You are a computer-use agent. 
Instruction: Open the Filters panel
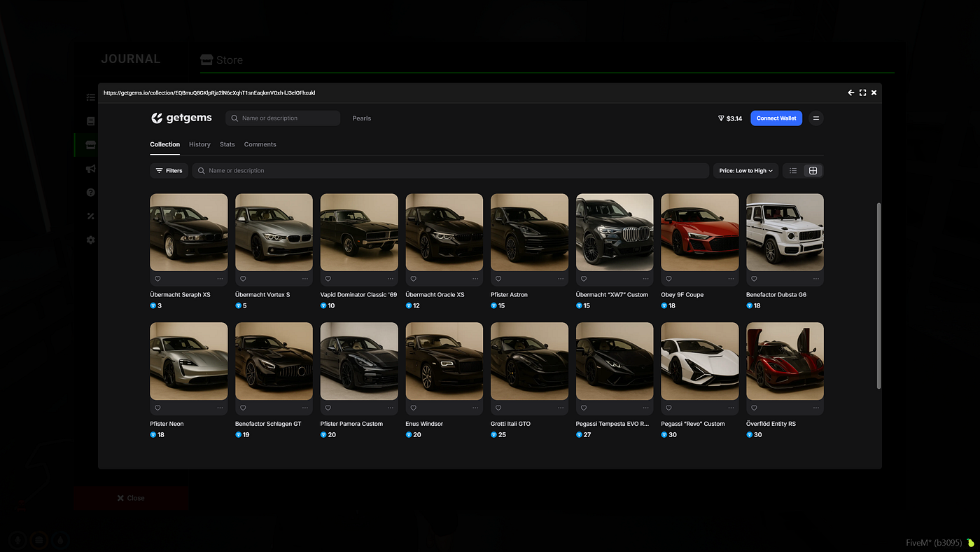click(169, 171)
